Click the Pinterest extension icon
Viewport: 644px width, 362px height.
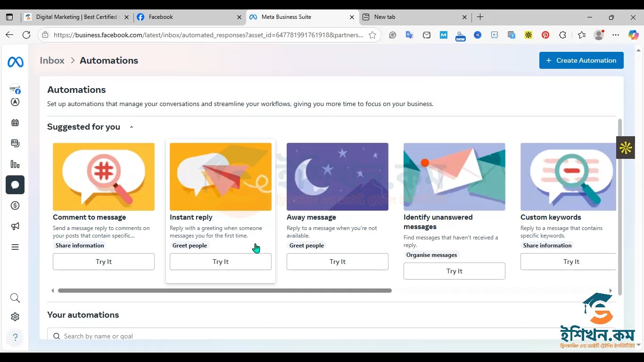pyautogui.click(x=545, y=35)
